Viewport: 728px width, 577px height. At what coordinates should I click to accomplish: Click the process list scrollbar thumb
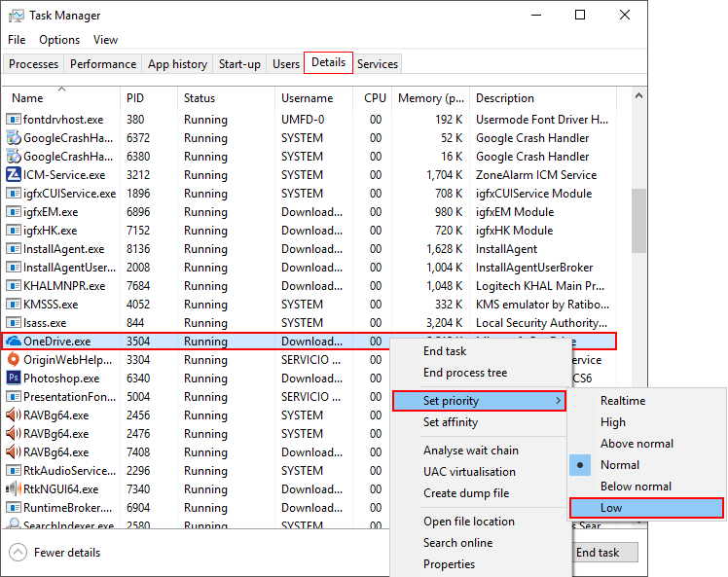coord(638,221)
